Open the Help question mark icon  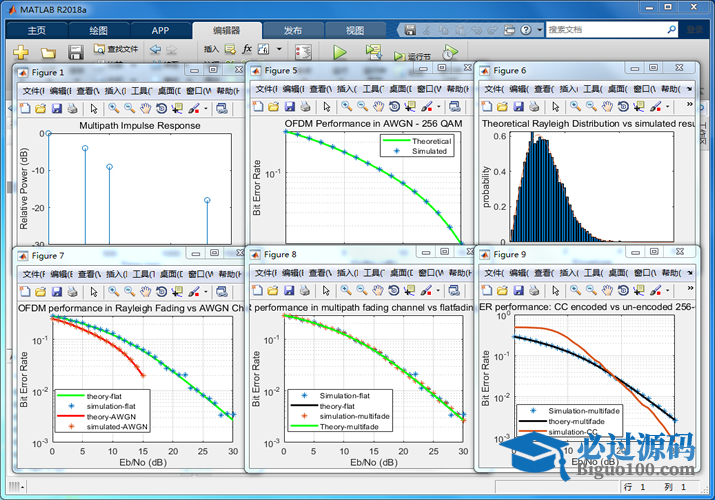[x=526, y=30]
